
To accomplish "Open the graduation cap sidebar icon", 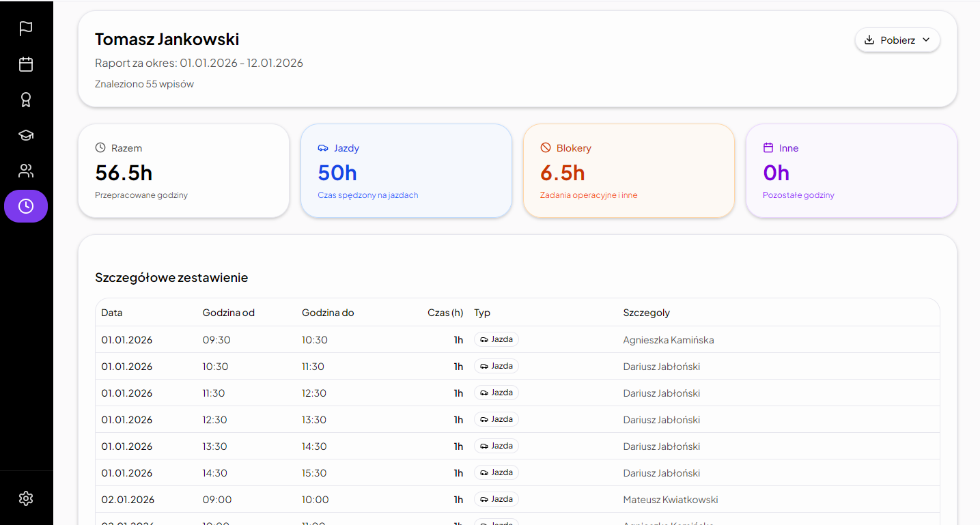I will [26, 135].
